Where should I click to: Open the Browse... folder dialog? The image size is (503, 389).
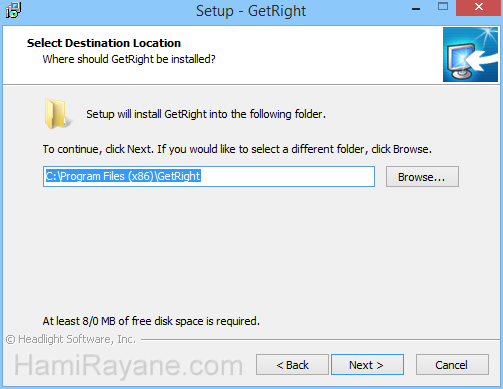tap(422, 177)
